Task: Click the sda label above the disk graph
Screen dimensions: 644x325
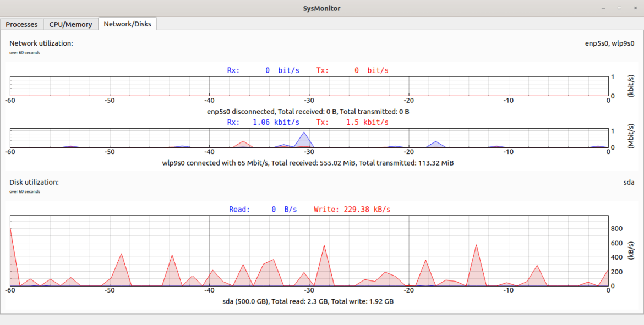Action: (x=629, y=182)
